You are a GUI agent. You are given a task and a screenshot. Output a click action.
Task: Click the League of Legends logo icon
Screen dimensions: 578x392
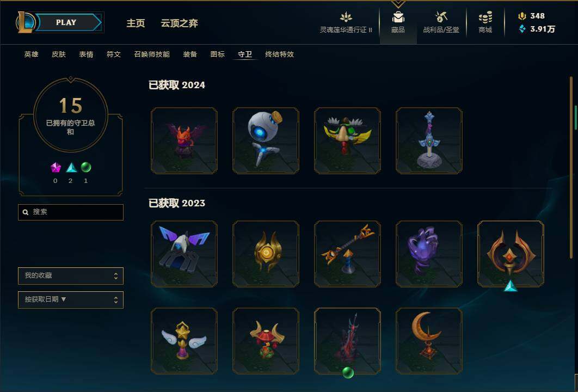[x=24, y=22]
